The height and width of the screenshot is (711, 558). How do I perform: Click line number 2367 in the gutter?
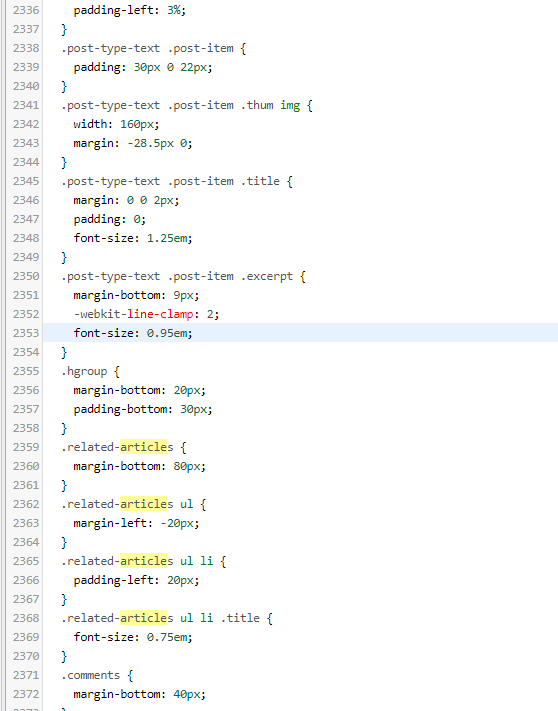[x=26, y=599]
